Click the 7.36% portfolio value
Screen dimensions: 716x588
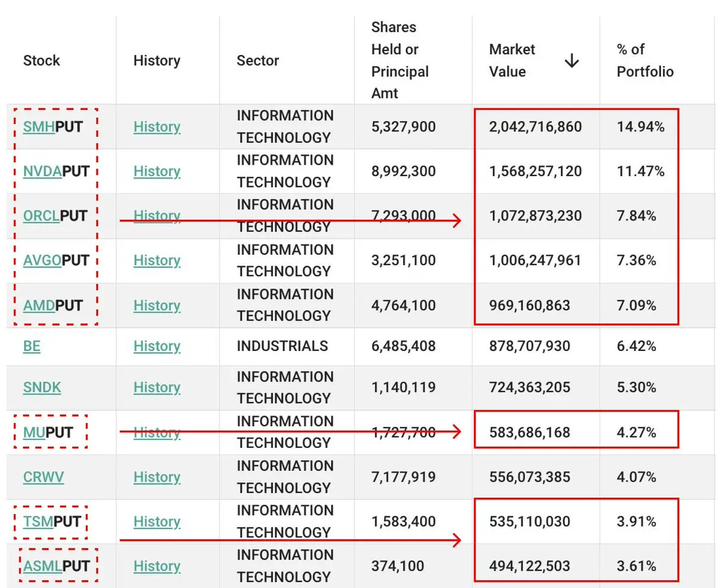coord(637,260)
